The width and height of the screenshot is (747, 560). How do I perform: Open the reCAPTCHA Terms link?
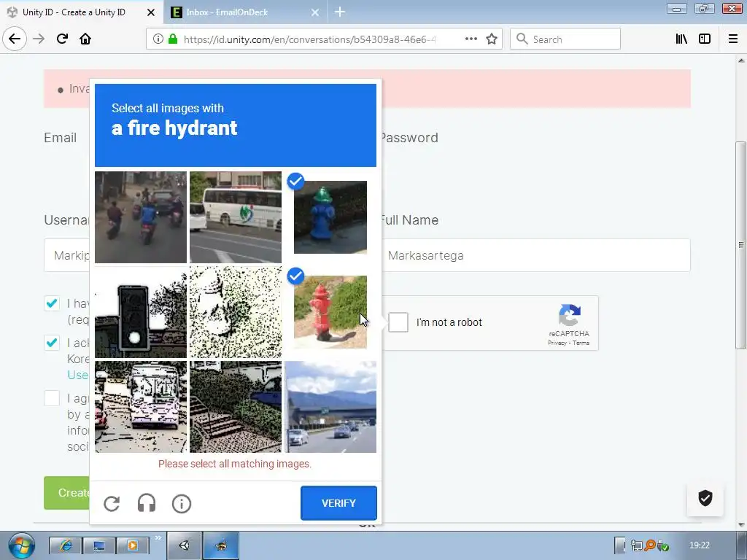click(581, 343)
